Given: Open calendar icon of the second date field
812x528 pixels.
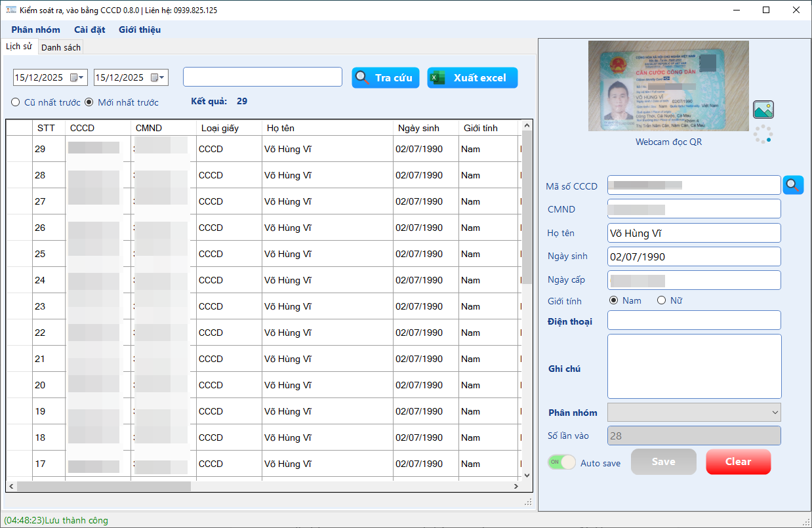Looking at the screenshot, I should [x=155, y=77].
